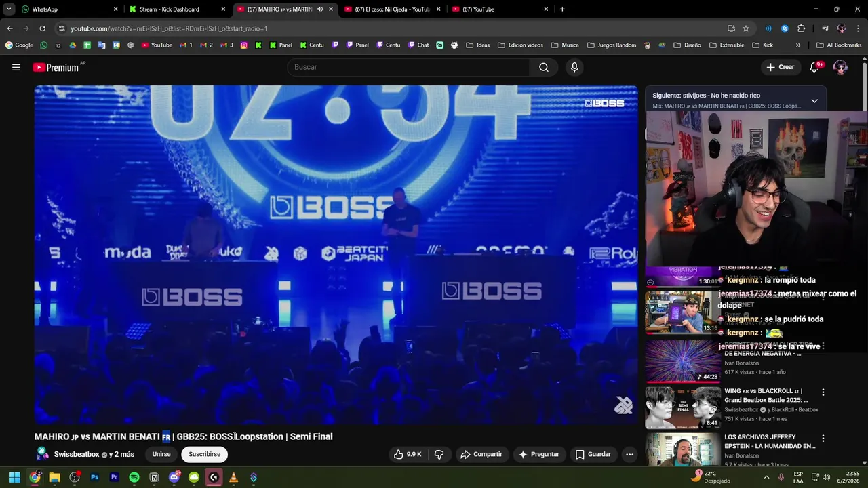This screenshot has width=868, height=488.
Task: Like the video with thumbs up
Action: click(408, 454)
